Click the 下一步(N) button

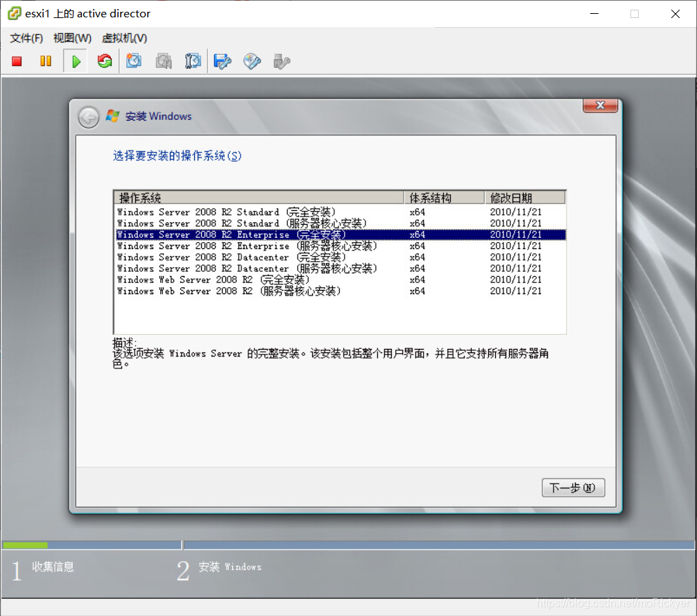[573, 488]
